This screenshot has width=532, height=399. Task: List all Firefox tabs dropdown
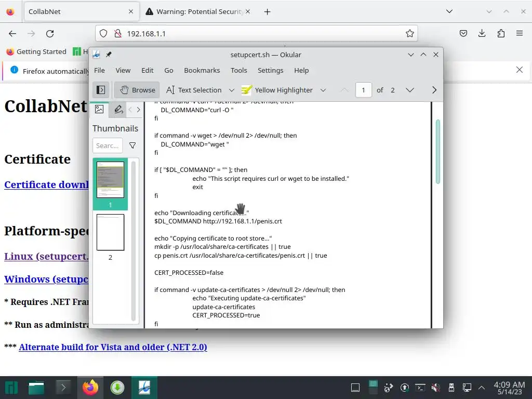(x=449, y=11)
